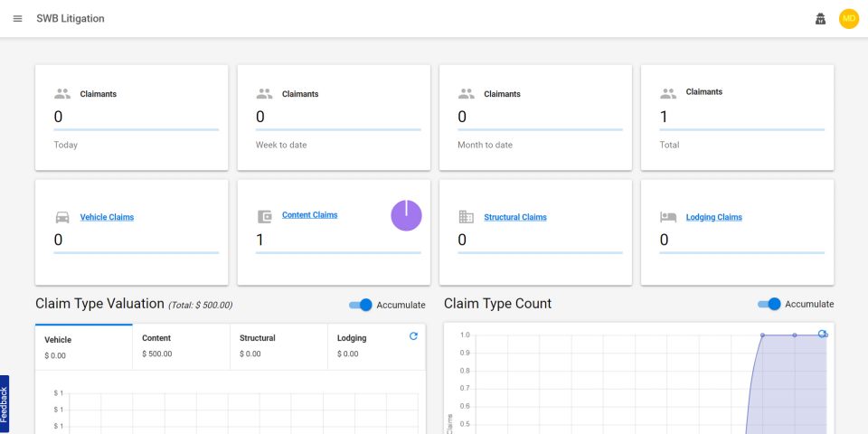The width and height of the screenshot is (868, 434).
Task: Open the Lodging Claims link
Action: (x=714, y=217)
